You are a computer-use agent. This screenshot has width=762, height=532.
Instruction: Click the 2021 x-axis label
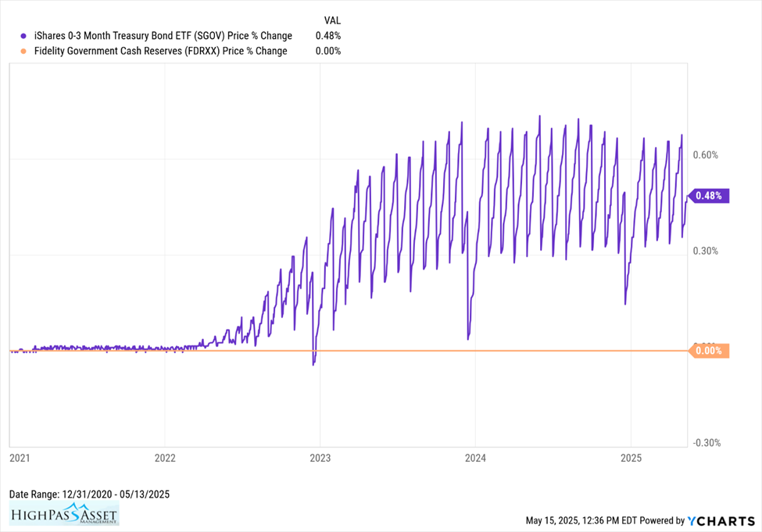point(20,458)
